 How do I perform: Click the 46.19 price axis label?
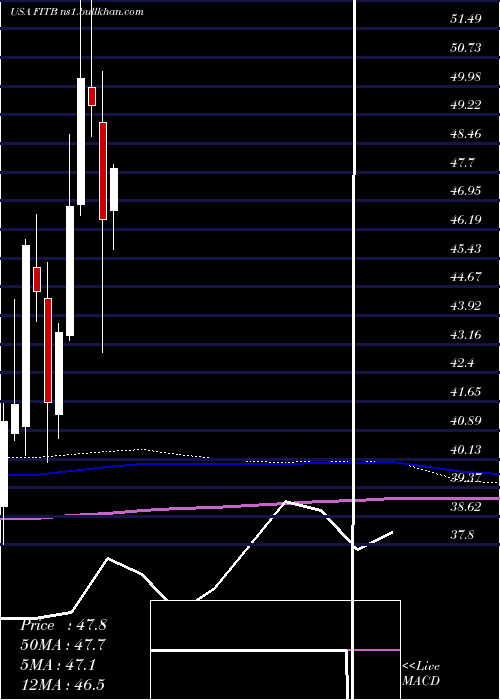pos(466,219)
